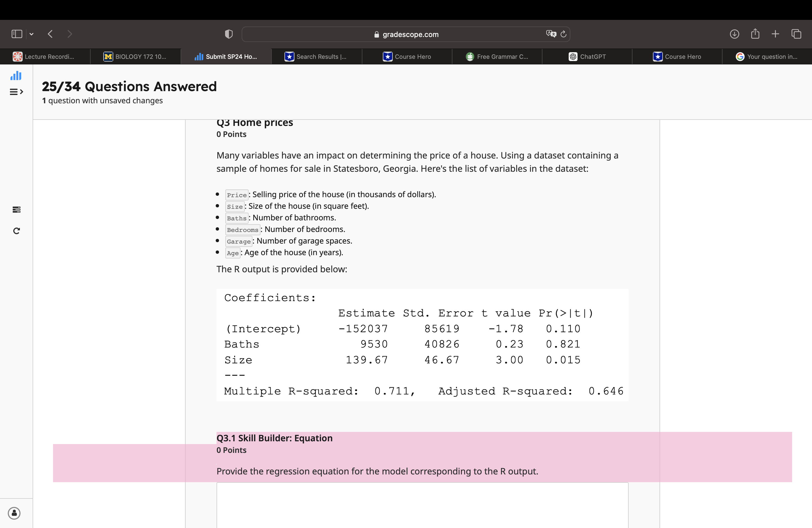Click the Q3.1 regression equation answer box
This screenshot has height=528, width=812.
pyautogui.click(x=422, y=505)
